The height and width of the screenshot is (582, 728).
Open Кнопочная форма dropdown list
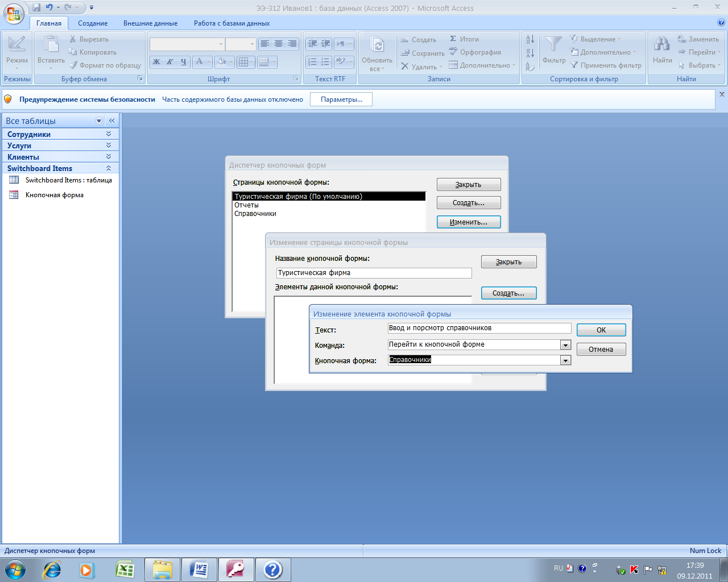point(565,360)
